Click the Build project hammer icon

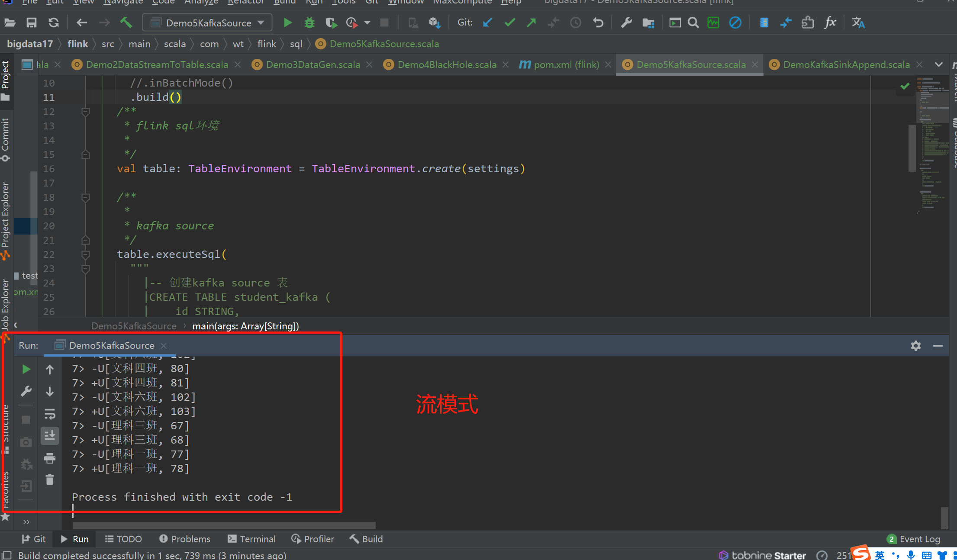coord(126,23)
